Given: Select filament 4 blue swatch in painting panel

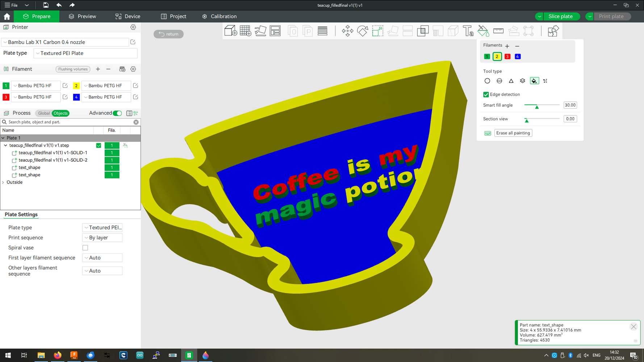Looking at the screenshot, I should tap(518, 56).
